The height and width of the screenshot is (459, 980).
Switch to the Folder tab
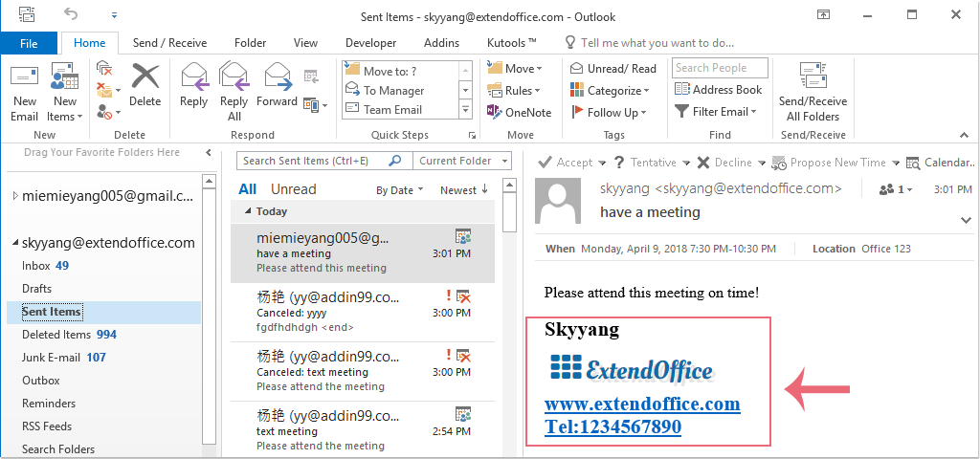tap(251, 43)
